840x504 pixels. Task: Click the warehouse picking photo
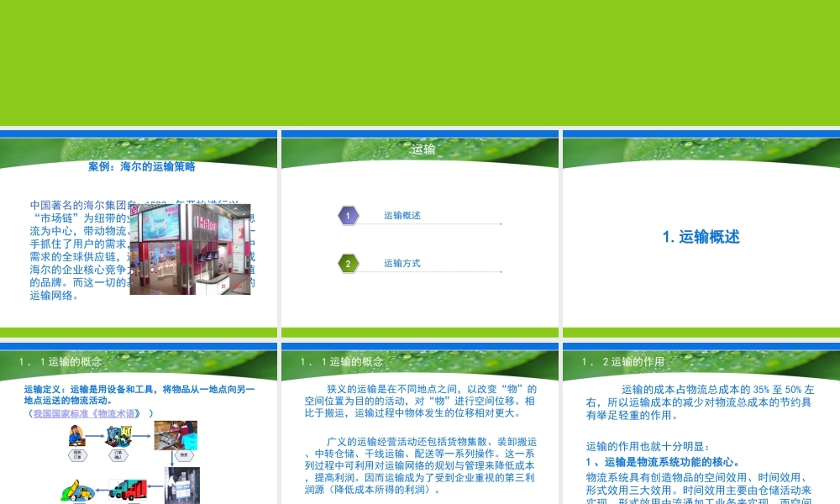(x=174, y=436)
